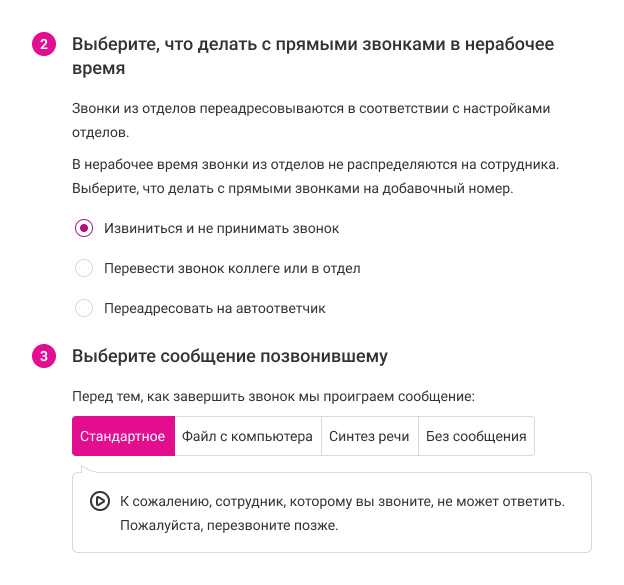
Task: Click the step 2 number badge
Action: pos(44,45)
